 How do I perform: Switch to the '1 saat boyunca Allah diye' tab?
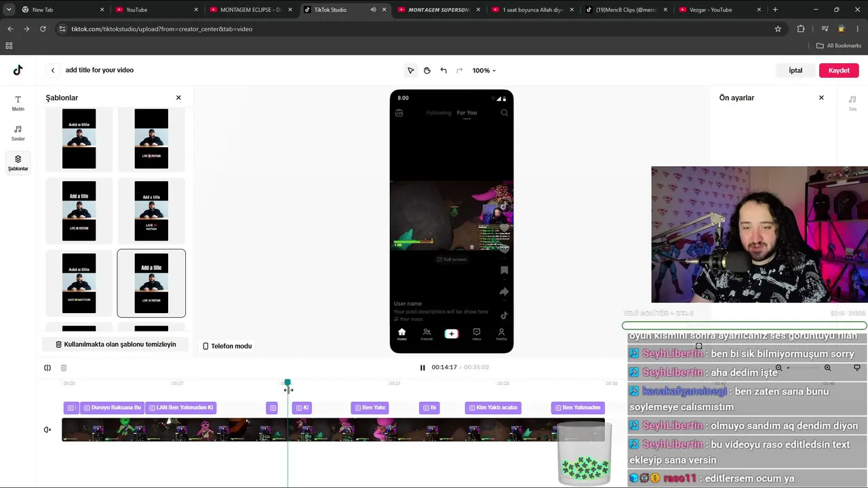tap(532, 9)
